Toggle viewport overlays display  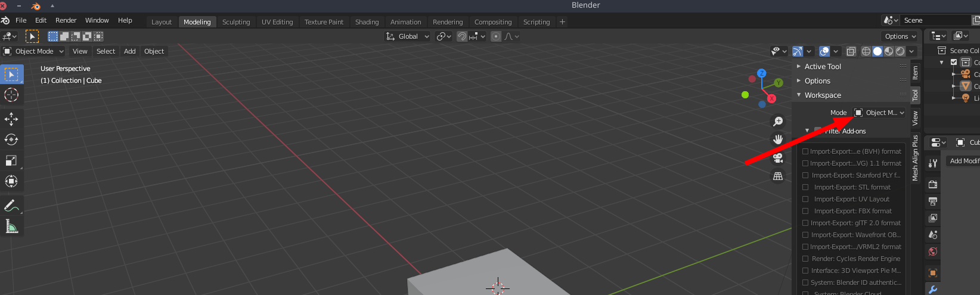pos(824,51)
